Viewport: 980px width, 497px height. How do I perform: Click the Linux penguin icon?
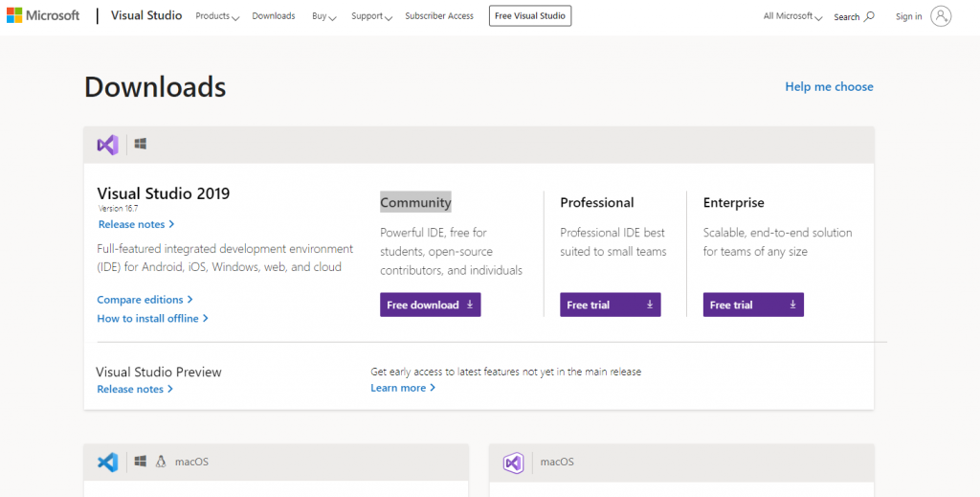[x=161, y=462]
